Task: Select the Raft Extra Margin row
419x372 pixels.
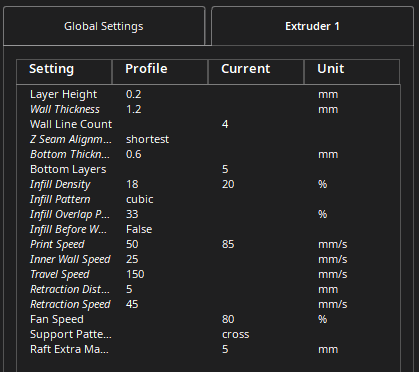Action: pos(208,349)
